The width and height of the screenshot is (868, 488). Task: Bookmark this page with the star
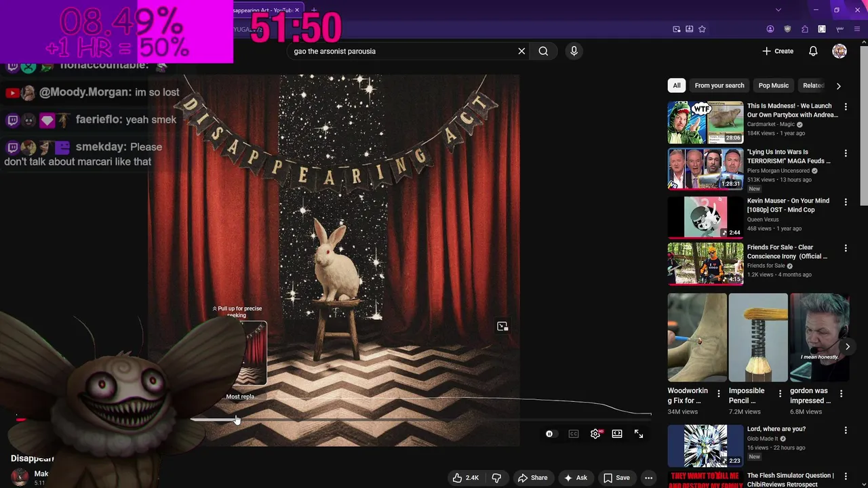coord(702,29)
